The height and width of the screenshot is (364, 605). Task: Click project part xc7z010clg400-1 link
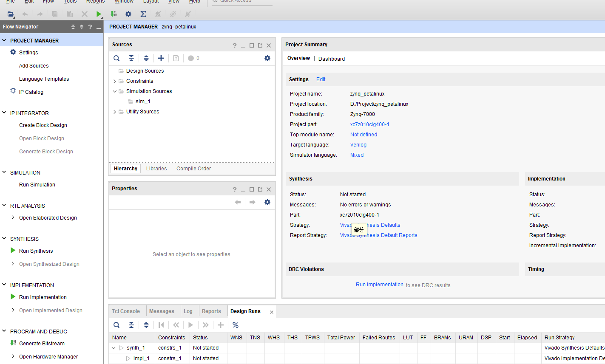(x=370, y=124)
